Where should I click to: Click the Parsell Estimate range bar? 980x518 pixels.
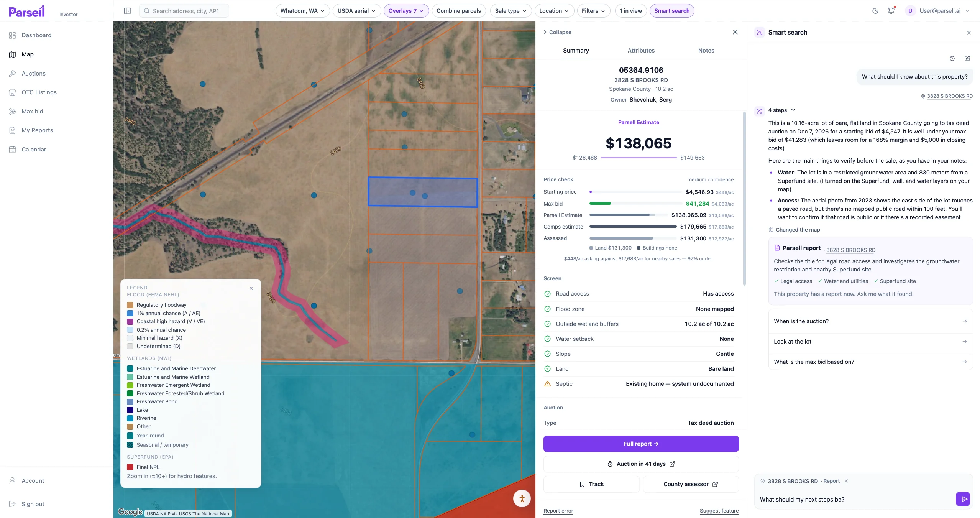[639, 158]
